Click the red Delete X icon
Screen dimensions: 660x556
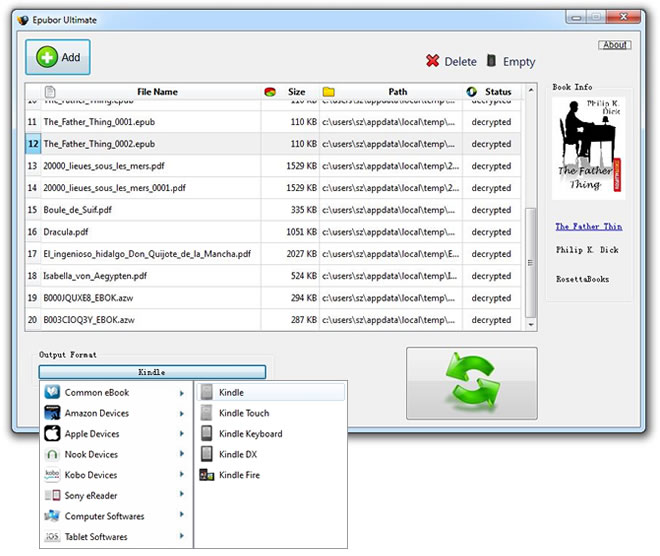(x=432, y=61)
